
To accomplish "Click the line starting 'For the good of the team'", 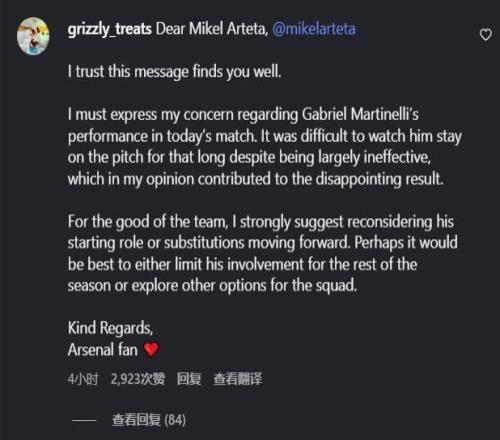I will (x=261, y=222).
